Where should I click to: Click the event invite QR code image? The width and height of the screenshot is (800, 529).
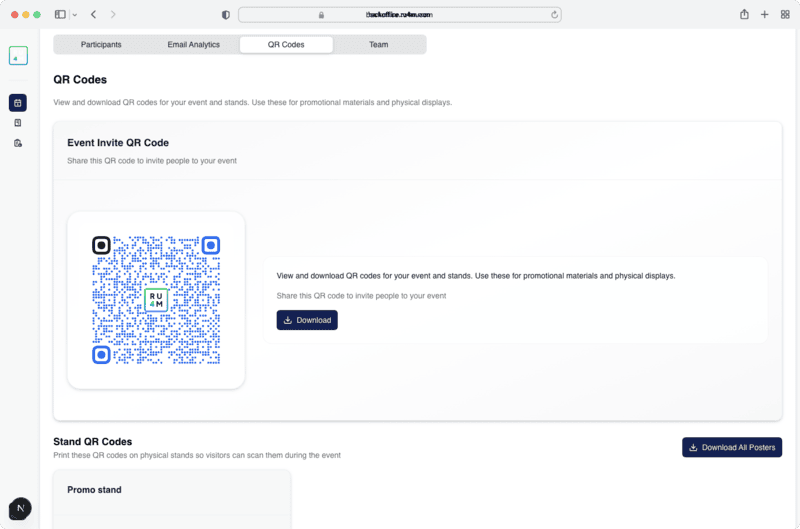pos(156,300)
